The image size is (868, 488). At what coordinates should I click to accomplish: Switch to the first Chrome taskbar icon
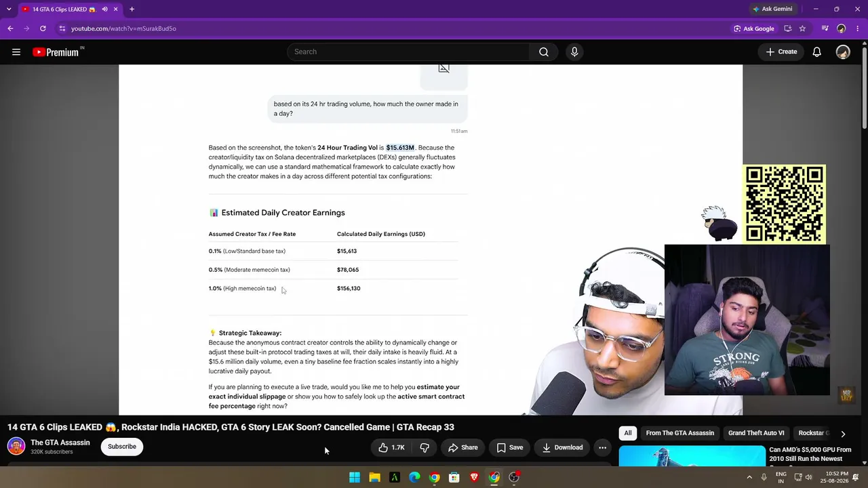click(434, 477)
